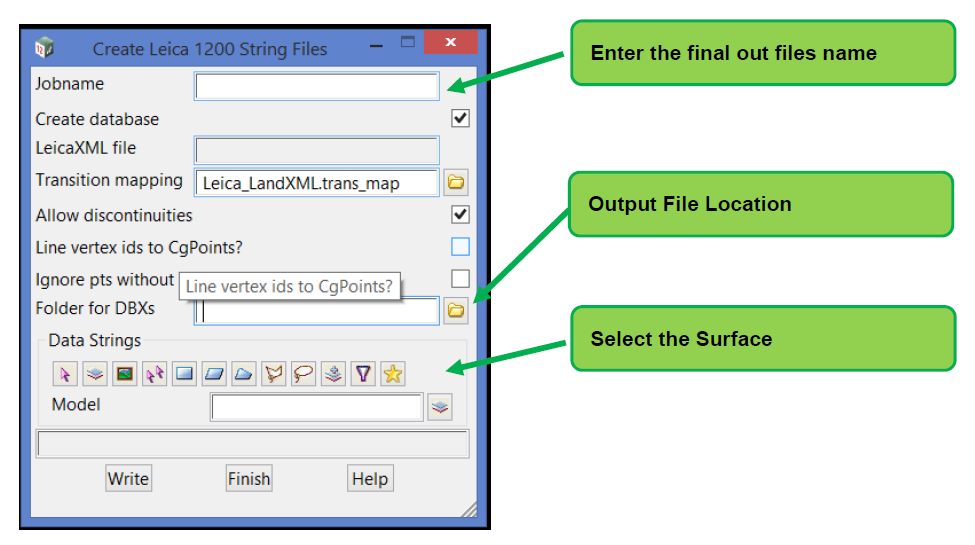Open Help for this panel

point(370,478)
